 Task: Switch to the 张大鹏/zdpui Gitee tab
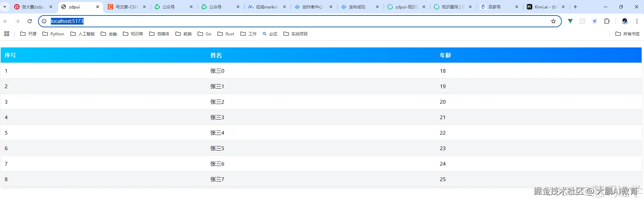(x=33, y=7)
